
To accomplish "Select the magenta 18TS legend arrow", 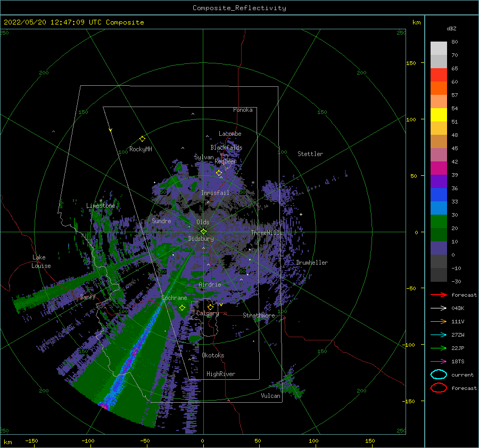I will coord(439,362).
